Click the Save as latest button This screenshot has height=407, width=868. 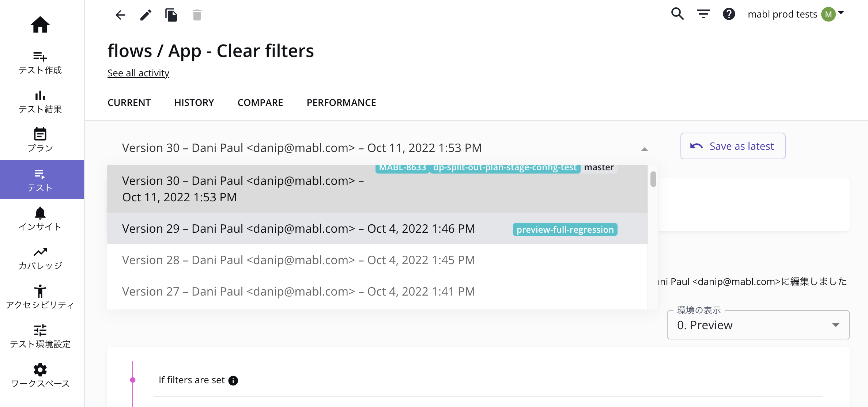[x=733, y=146]
